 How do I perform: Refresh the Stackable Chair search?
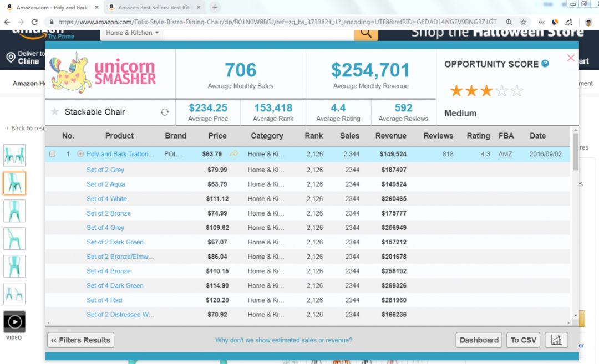tap(165, 112)
